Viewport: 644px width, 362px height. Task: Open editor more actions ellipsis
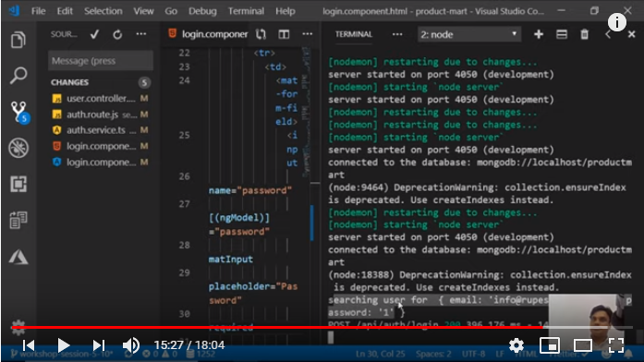click(x=307, y=34)
